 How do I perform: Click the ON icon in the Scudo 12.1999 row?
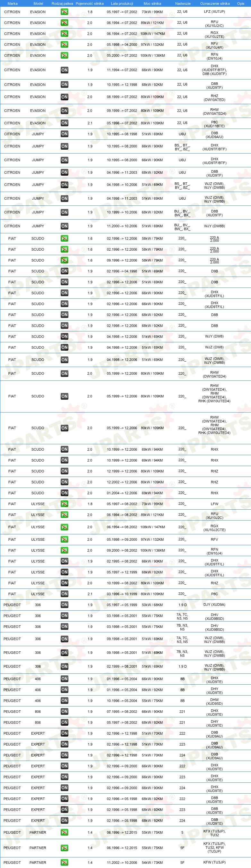65,471
